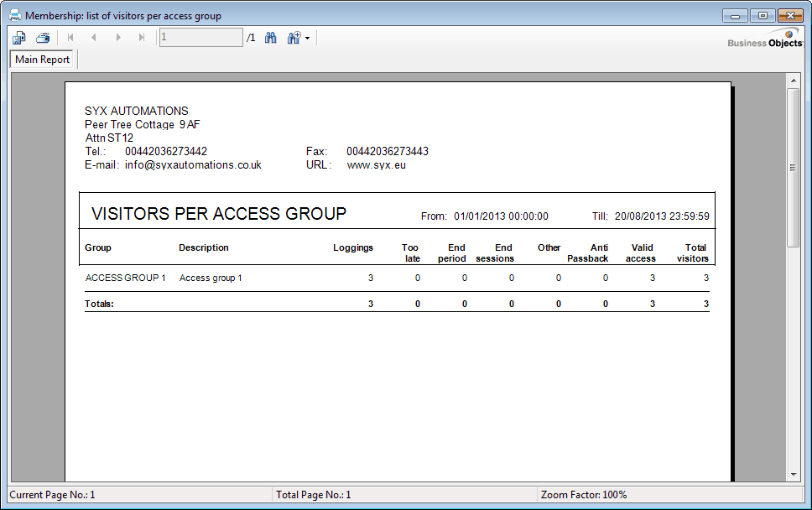Click the info@syxautomations.co.uk email address
Viewport: 812px width, 510px height.
click(x=193, y=165)
